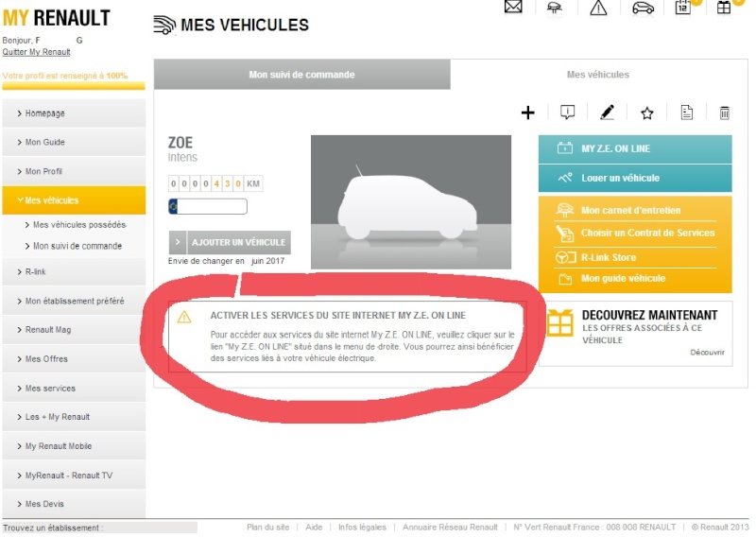Open the document sheet icon
Viewport: 756px width, 537px height.
pos(687,113)
